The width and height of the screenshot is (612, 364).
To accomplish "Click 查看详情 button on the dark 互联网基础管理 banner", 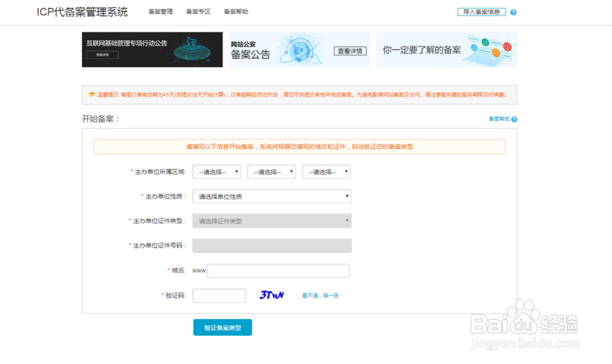I will point(102,55).
